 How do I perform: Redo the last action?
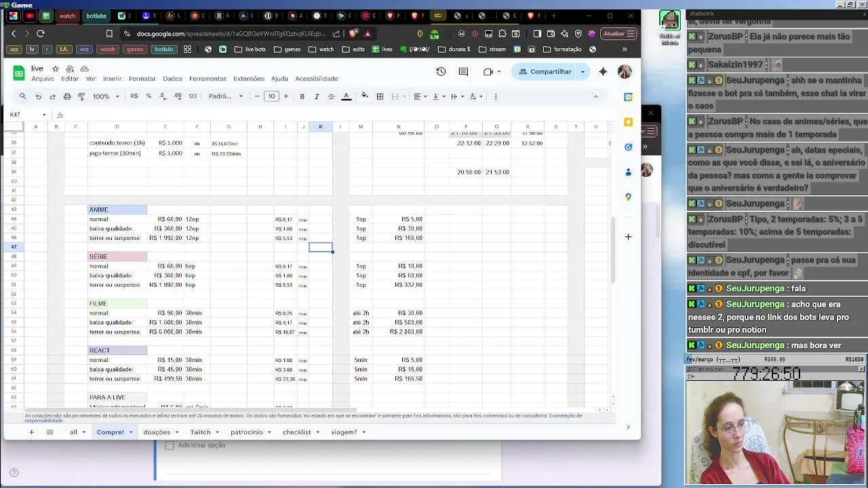(52, 96)
